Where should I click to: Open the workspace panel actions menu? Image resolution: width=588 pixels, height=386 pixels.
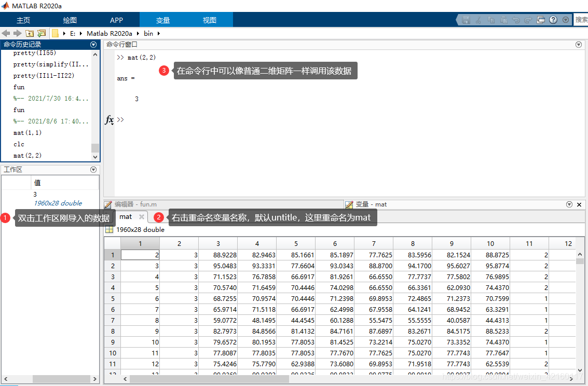pyautogui.click(x=93, y=170)
